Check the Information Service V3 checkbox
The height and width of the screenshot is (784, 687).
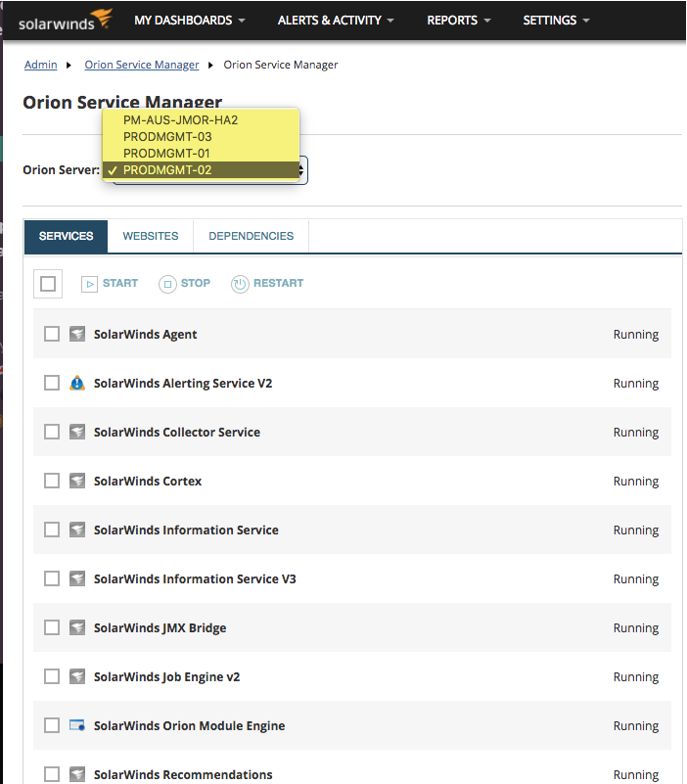pos(52,578)
